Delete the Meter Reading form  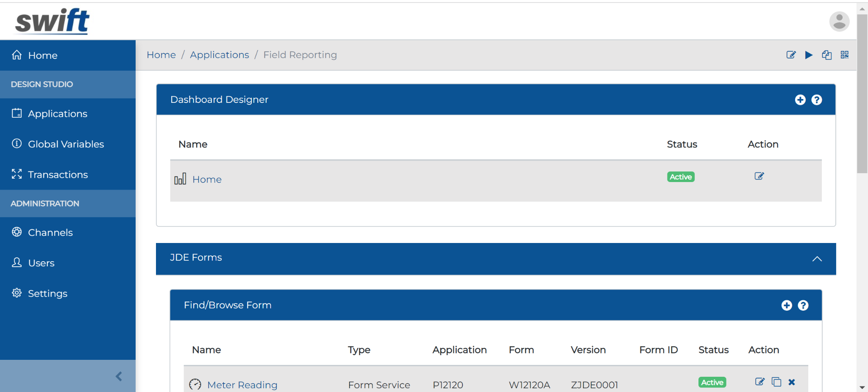[792, 382]
